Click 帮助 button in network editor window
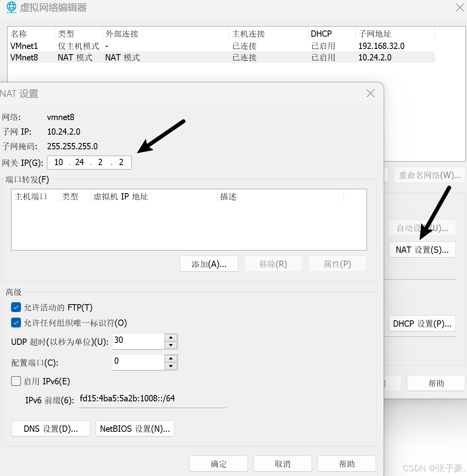This screenshot has height=476, width=467. pyautogui.click(x=436, y=383)
